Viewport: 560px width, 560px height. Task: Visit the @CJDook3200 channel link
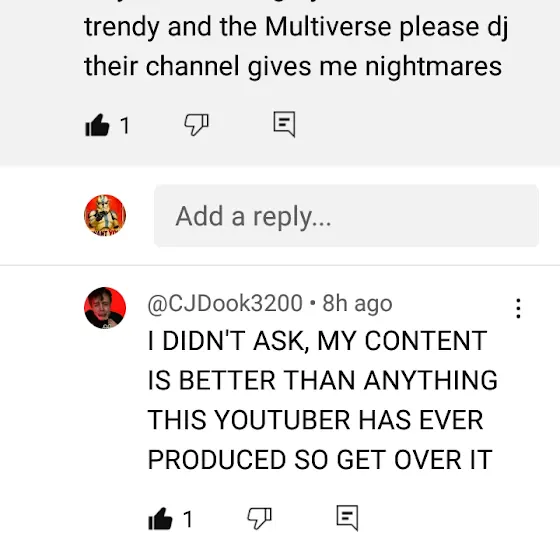click(225, 304)
